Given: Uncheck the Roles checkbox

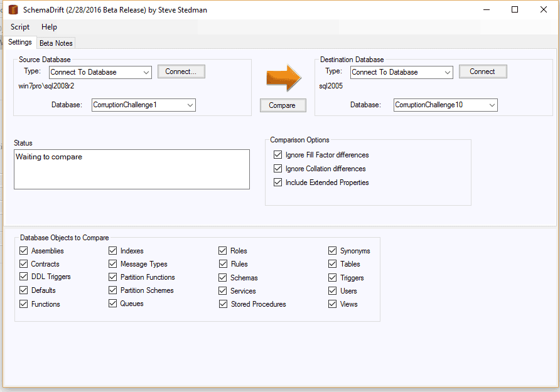Looking at the screenshot, I should (222, 250).
